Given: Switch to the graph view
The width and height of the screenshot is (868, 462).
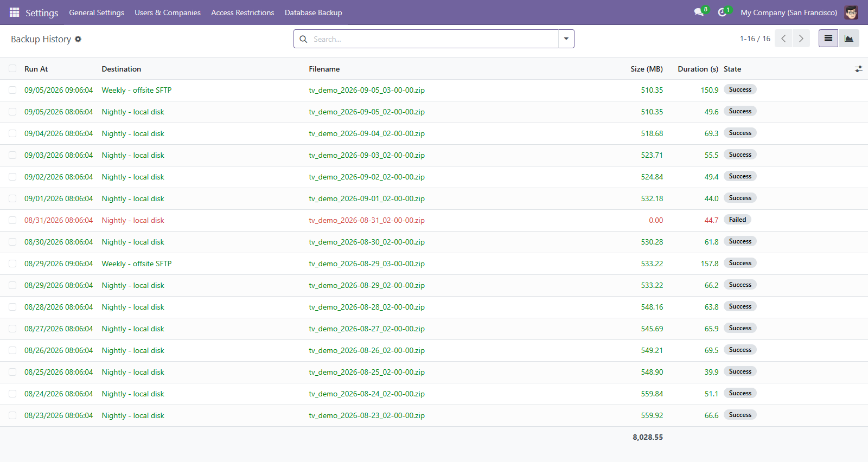Looking at the screenshot, I should coord(848,39).
